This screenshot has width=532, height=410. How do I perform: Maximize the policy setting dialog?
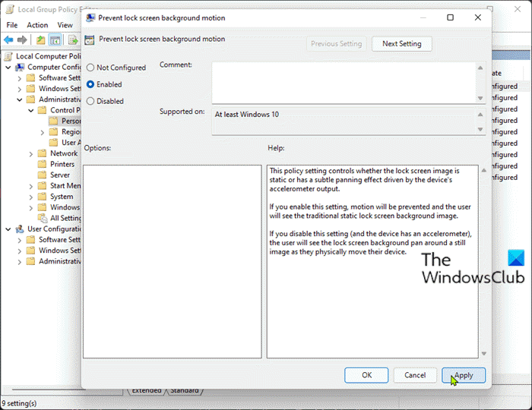coord(450,17)
